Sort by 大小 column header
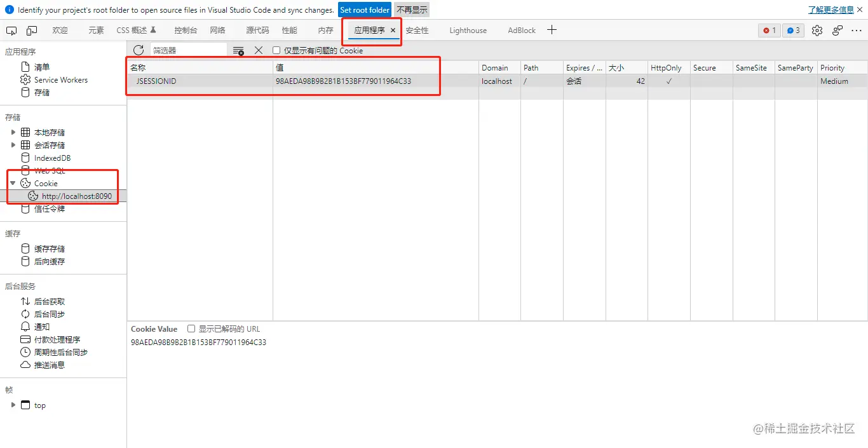 pos(627,67)
